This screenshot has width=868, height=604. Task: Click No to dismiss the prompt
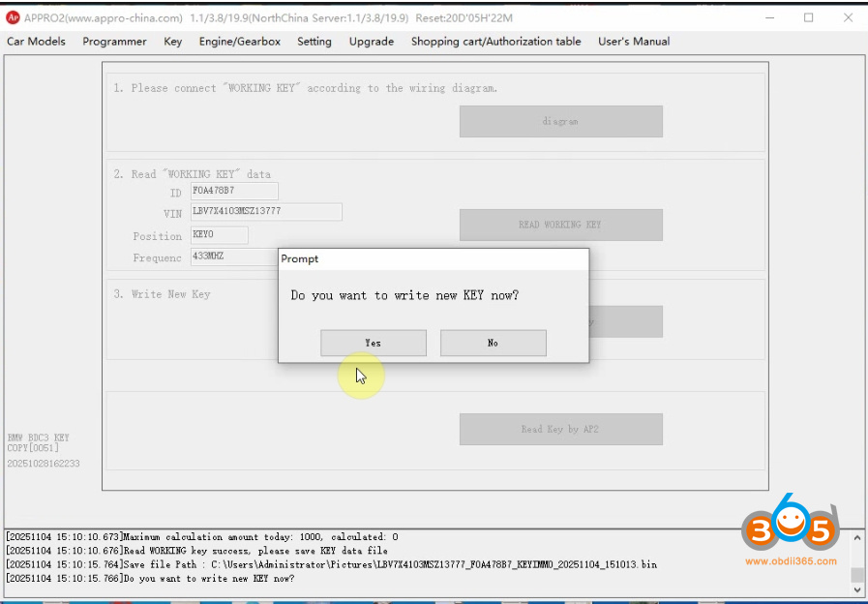(493, 343)
